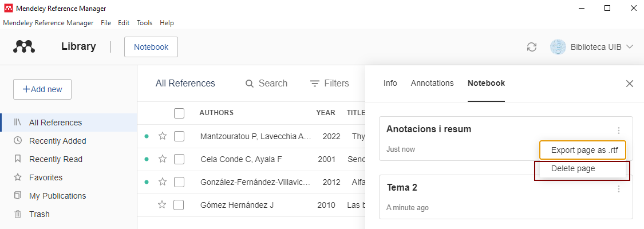This screenshot has width=644, height=229.
Task: Open three-dot menu of Anotacions i resum
Action: (x=619, y=131)
